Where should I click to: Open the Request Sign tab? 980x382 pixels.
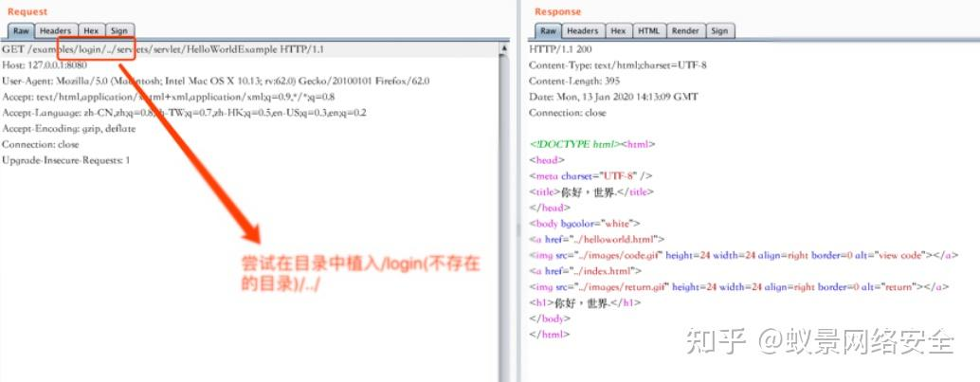click(x=118, y=30)
